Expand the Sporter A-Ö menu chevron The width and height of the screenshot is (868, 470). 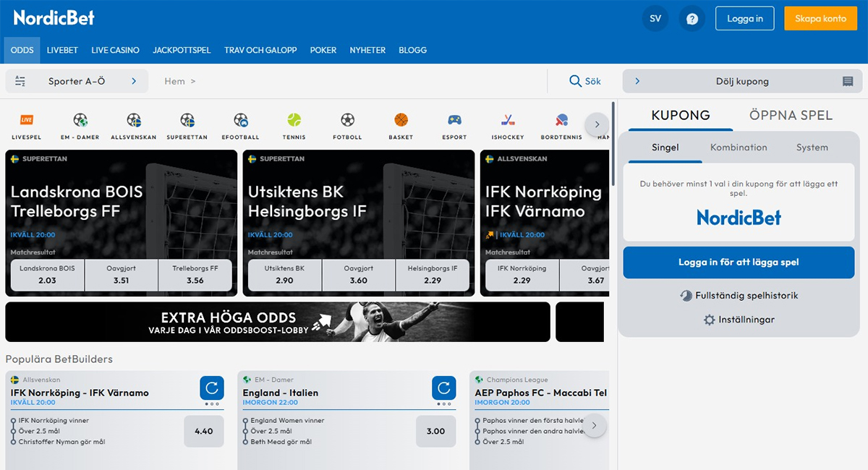click(134, 81)
